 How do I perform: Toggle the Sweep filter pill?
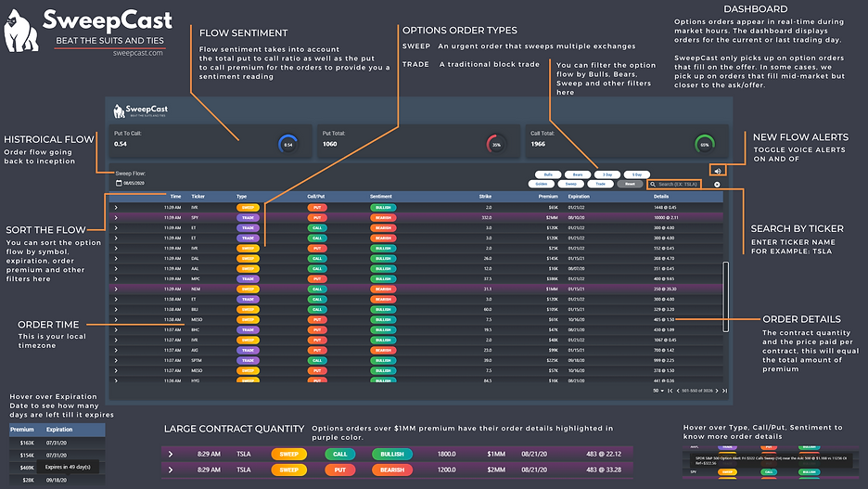pos(570,184)
